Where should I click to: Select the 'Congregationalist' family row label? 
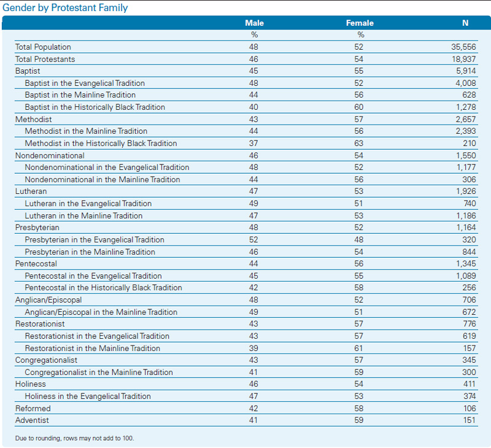point(47,360)
